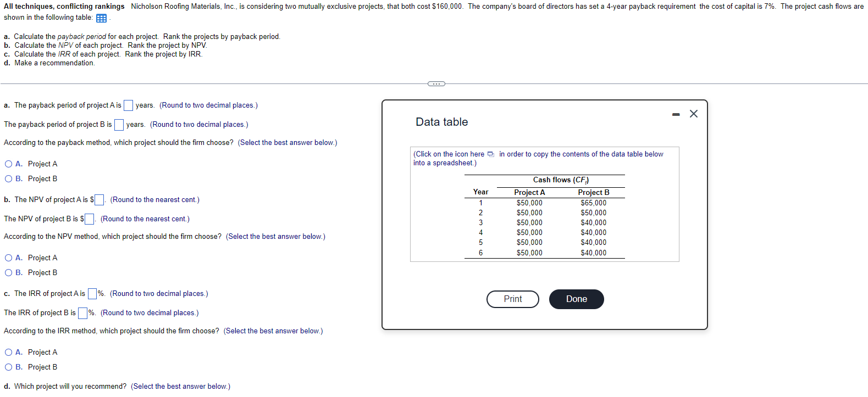The width and height of the screenshot is (868, 397).
Task: Click the 'd. Make a recommendation.' instruction line
Action: pos(49,63)
